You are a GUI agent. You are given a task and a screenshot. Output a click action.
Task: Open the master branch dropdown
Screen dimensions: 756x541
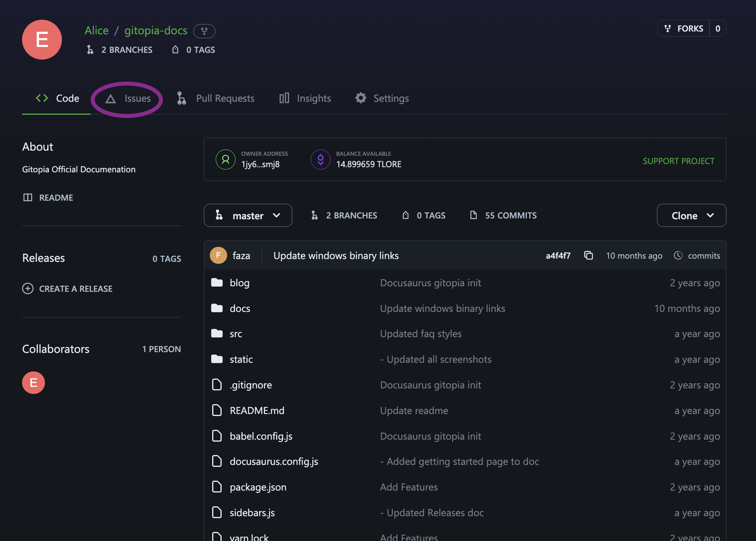pyautogui.click(x=248, y=215)
